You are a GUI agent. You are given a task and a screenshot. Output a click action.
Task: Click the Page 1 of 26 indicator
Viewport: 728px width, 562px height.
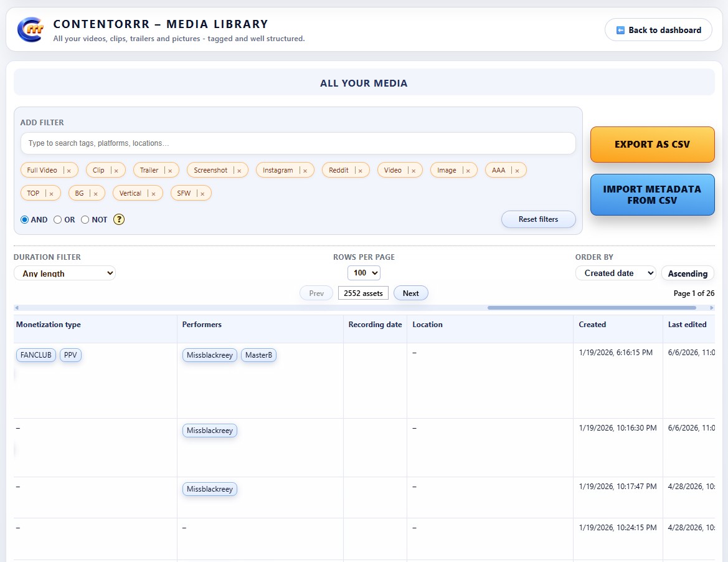pos(694,293)
